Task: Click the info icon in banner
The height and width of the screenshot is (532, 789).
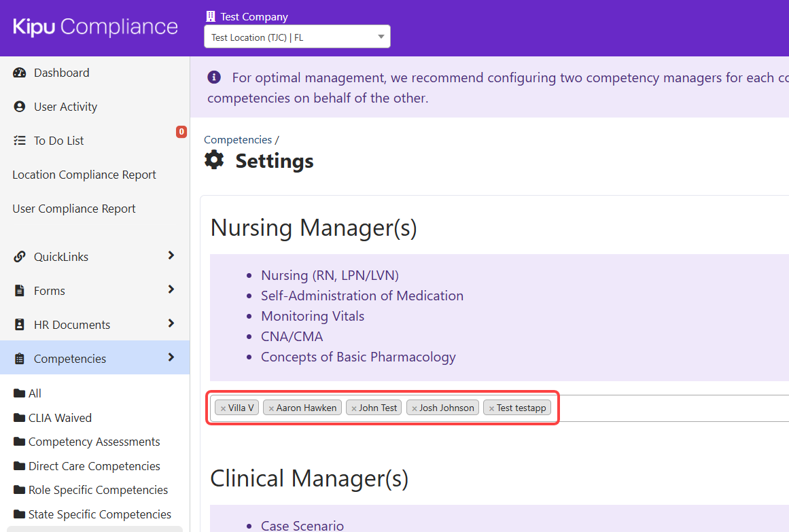Action: coord(214,77)
